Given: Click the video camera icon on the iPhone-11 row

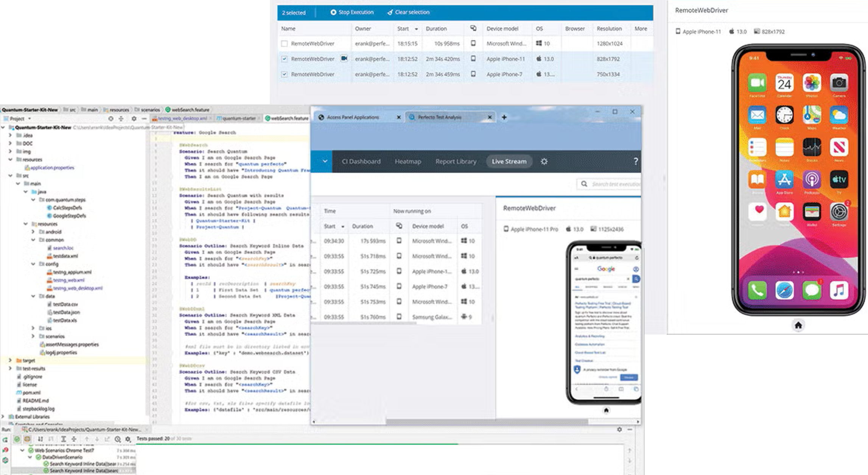Looking at the screenshot, I should pyautogui.click(x=344, y=59).
